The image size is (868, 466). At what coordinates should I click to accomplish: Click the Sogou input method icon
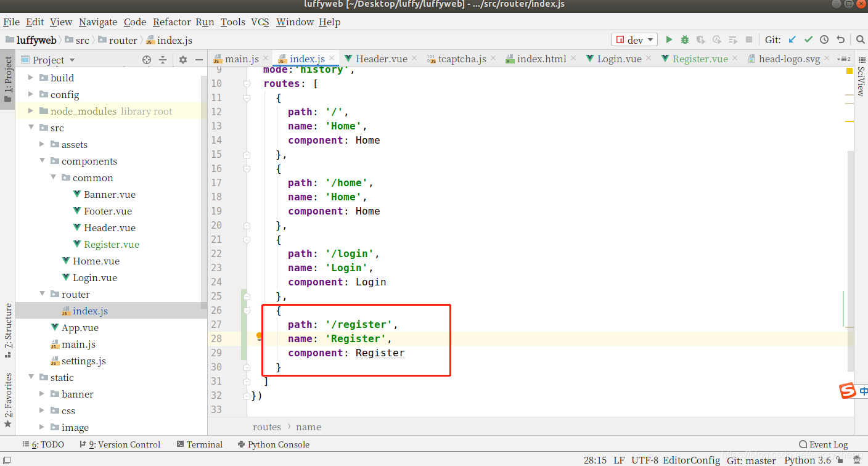(848, 391)
